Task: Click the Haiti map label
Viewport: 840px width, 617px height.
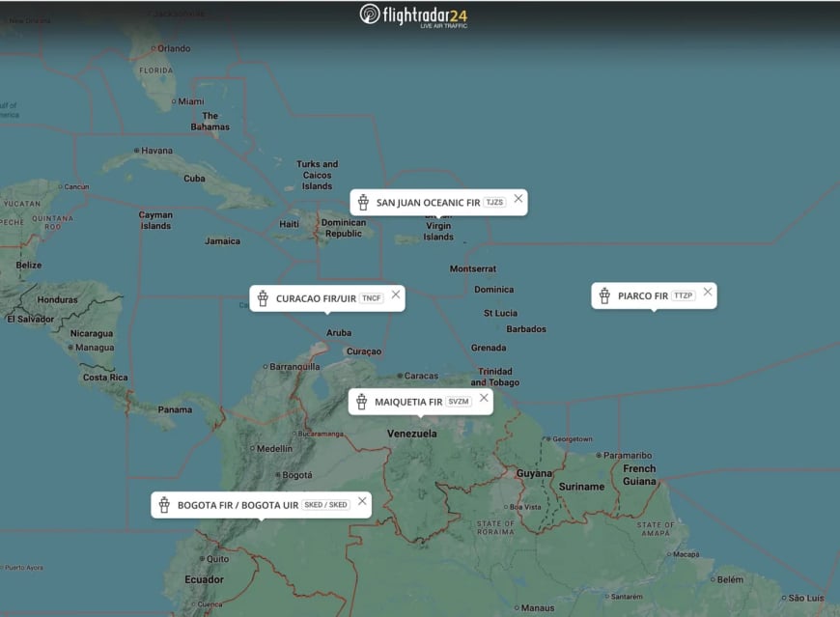Action: [x=290, y=224]
